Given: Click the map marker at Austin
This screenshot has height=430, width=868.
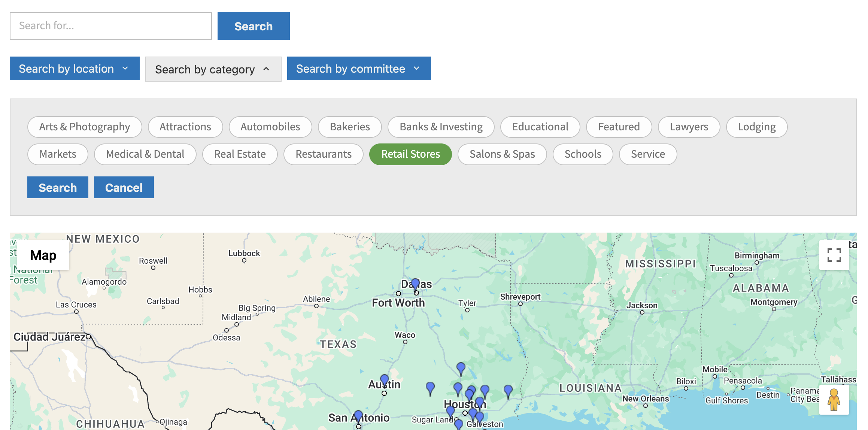Looking at the screenshot, I should click(x=385, y=380).
